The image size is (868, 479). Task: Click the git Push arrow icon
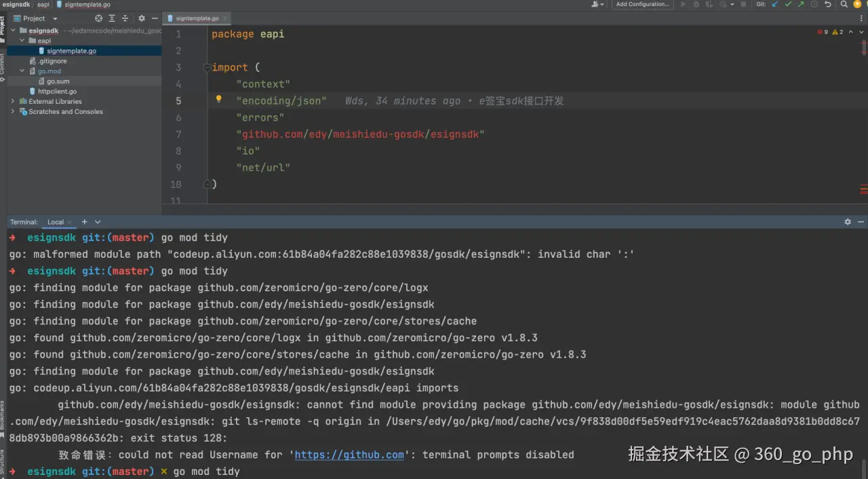click(801, 4)
